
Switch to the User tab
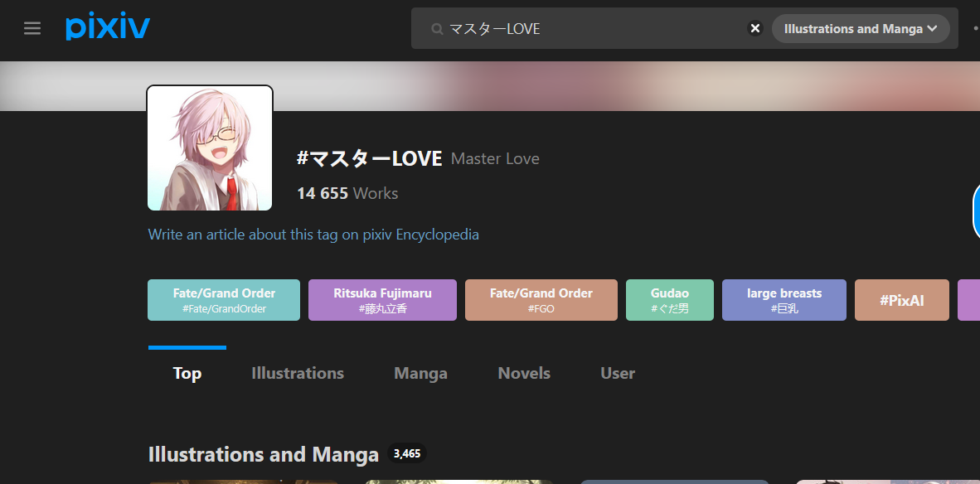click(x=618, y=374)
